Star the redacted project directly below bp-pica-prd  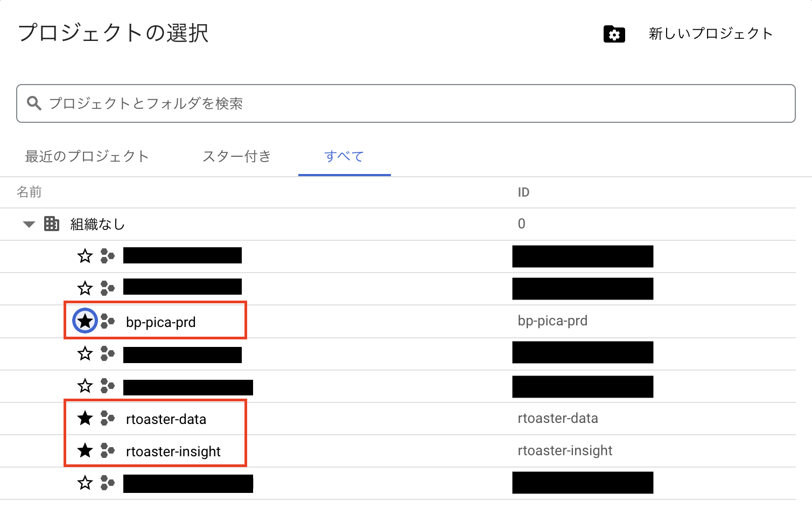coord(85,353)
